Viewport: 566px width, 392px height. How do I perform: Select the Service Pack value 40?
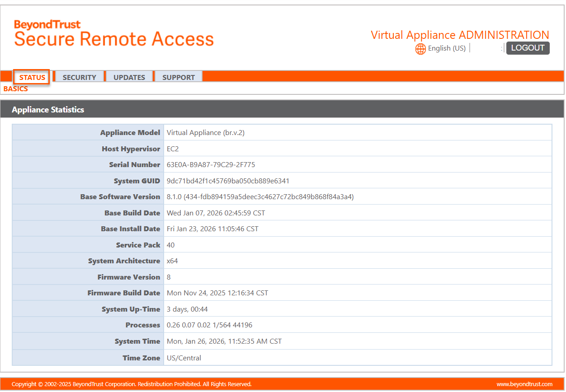(x=170, y=245)
